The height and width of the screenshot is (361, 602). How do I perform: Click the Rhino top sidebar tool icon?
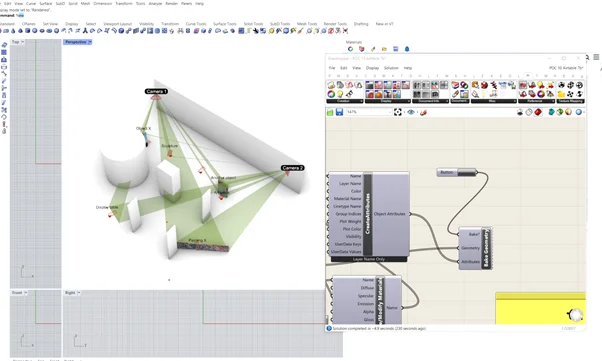coord(4,45)
